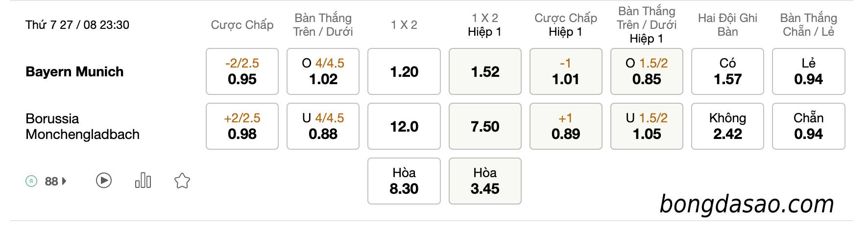The image size is (868, 228).
Task: Open the Bayern Munich team name link
Action: [74, 72]
